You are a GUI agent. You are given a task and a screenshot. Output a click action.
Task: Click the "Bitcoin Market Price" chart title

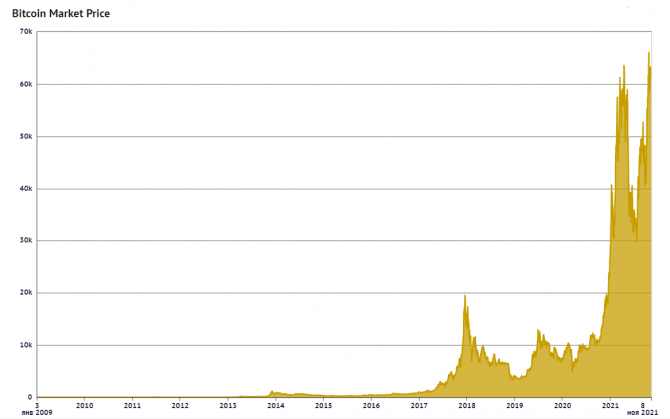coord(61,13)
